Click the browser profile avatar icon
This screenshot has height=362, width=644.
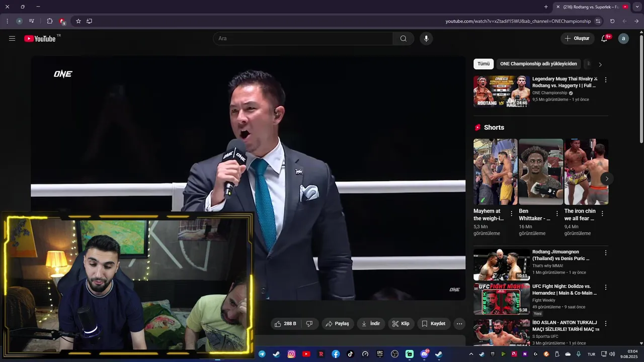tap(19, 21)
